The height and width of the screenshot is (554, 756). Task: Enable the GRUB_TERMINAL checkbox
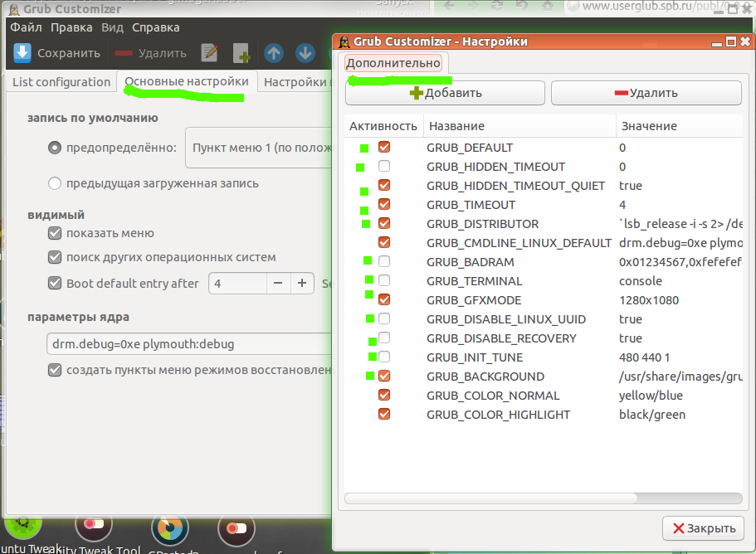(384, 280)
